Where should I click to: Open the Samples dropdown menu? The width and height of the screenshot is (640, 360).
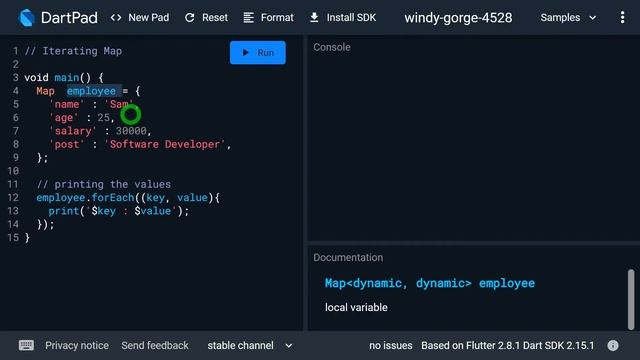pyautogui.click(x=568, y=18)
